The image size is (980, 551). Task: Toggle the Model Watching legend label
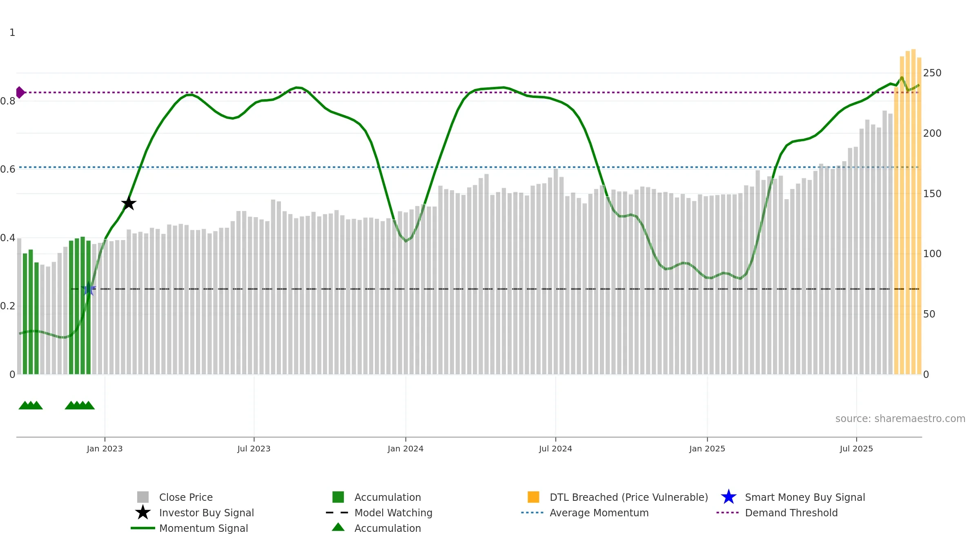394,513
